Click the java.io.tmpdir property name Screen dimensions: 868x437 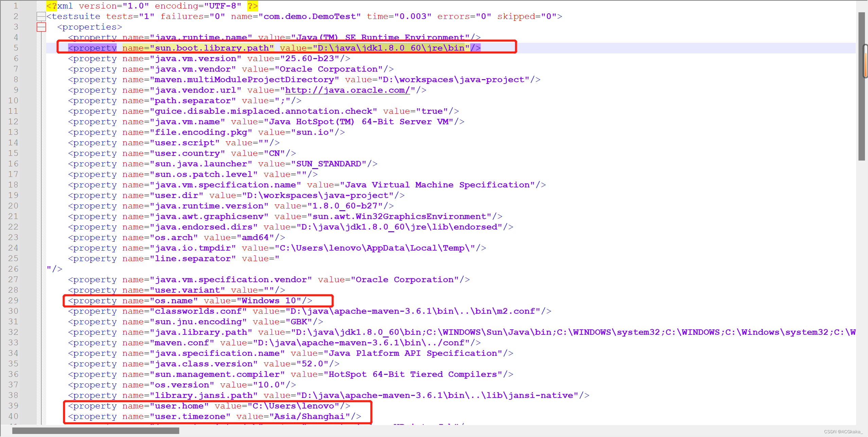(x=193, y=248)
